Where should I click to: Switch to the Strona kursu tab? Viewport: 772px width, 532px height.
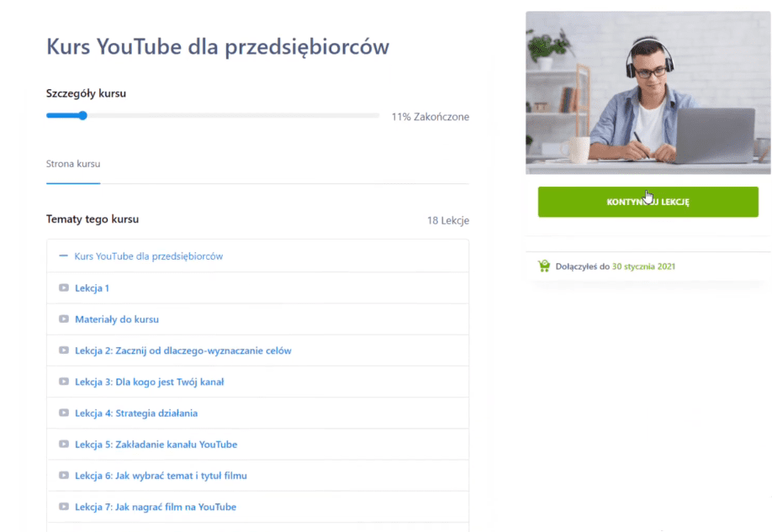click(73, 164)
